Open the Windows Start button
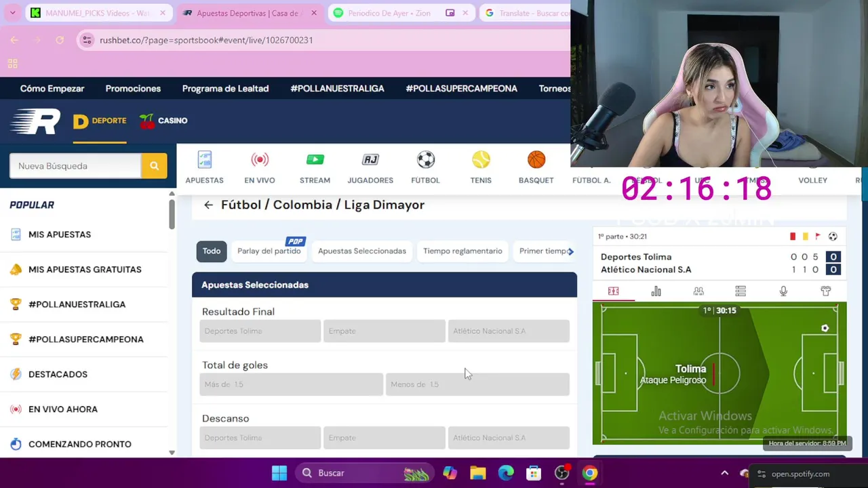 [x=279, y=473]
